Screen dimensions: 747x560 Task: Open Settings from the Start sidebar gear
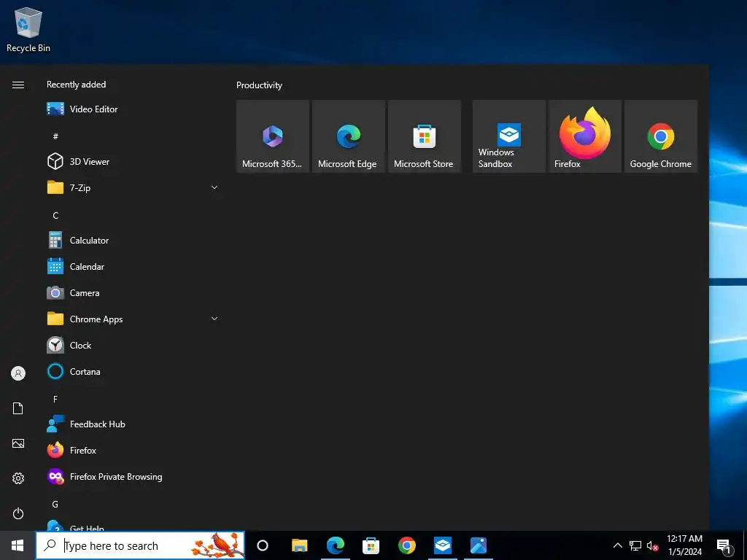click(18, 478)
